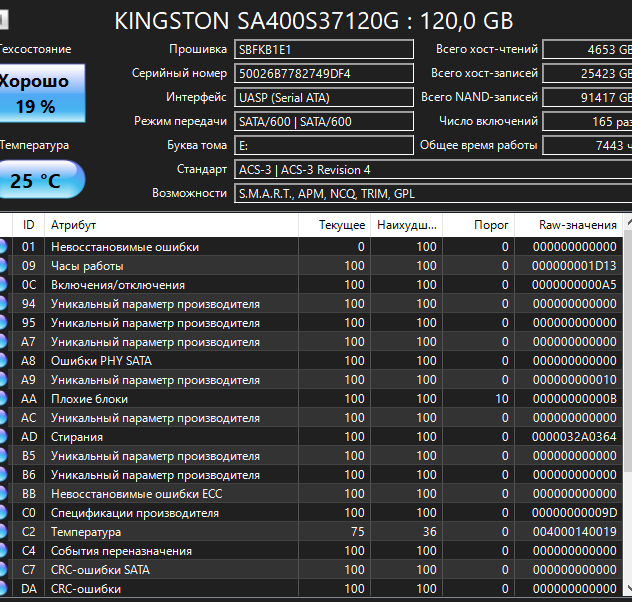Click the current value 75 in the C2 row
Viewport: 632px width, 602px height.
click(x=358, y=532)
